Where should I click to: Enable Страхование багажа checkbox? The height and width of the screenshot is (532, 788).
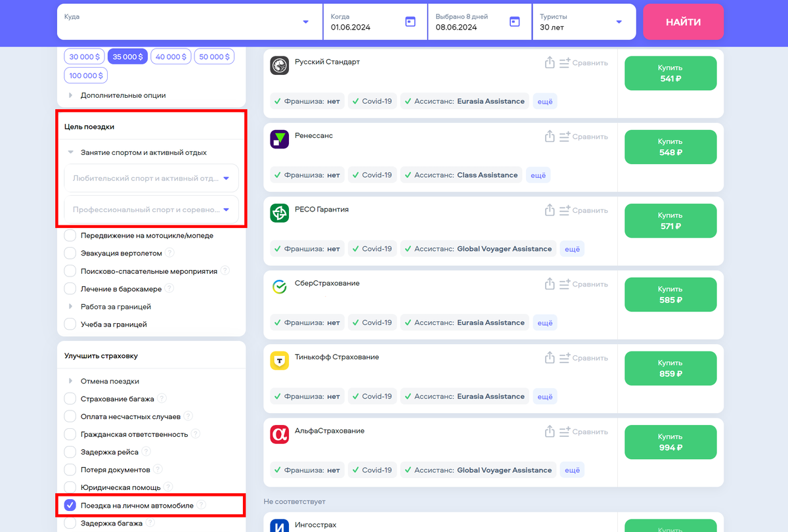point(70,399)
